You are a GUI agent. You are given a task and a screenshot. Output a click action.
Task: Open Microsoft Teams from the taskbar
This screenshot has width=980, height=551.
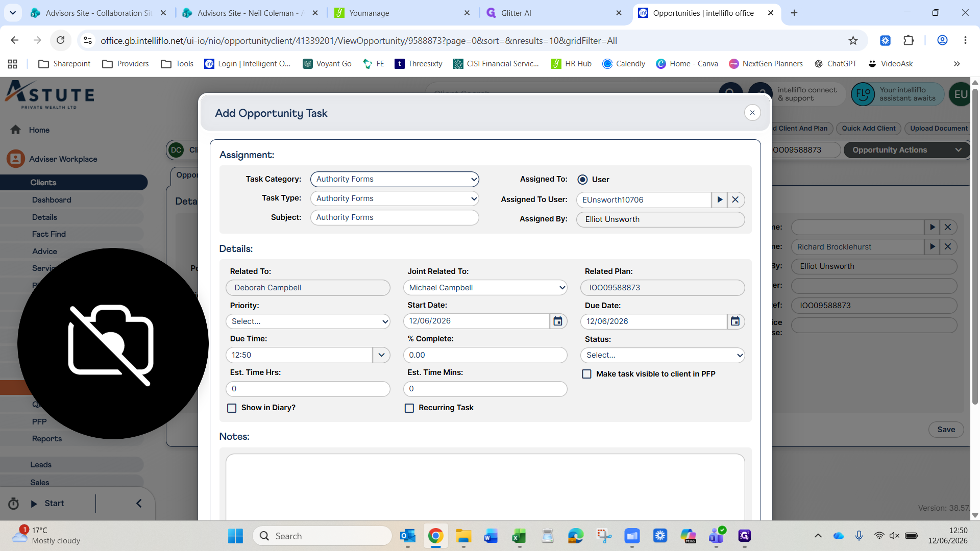[716, 536]
